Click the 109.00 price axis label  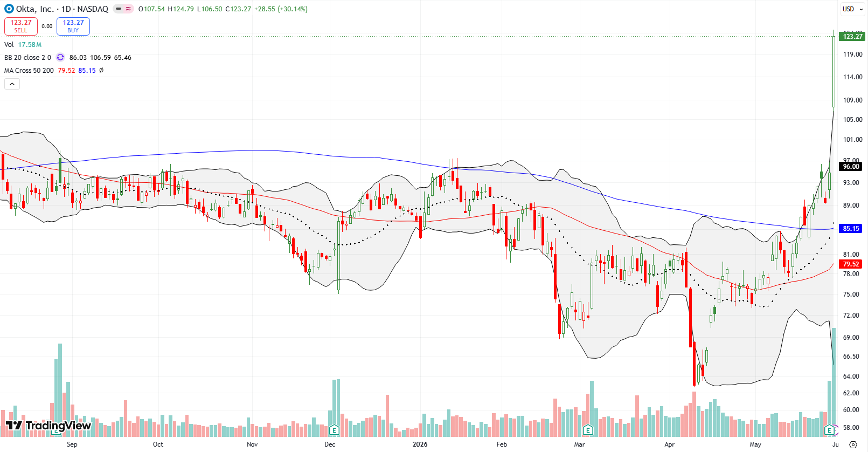[x=852, y=100]
